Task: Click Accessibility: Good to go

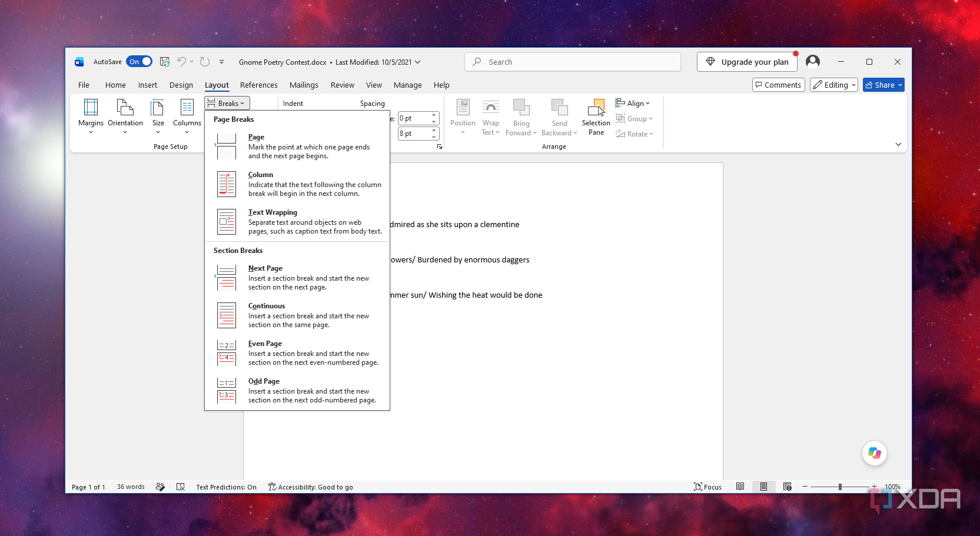Action: coord(310,487)
